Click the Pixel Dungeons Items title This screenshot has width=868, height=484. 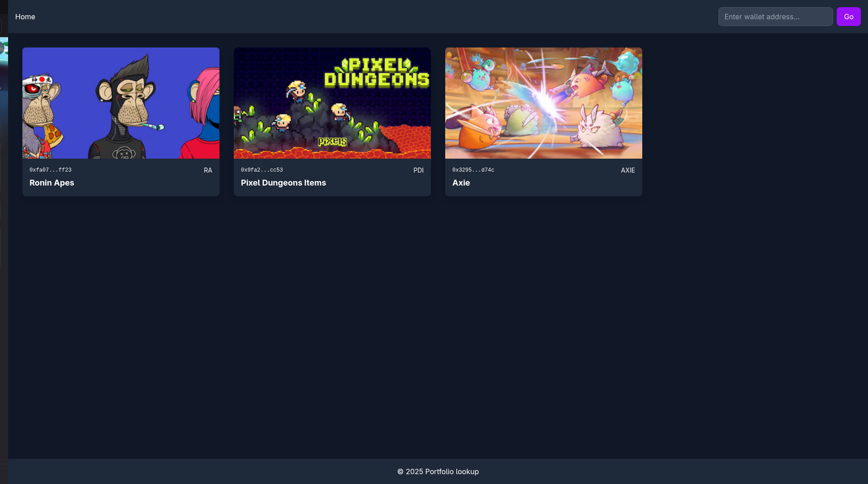coord(283,183)
